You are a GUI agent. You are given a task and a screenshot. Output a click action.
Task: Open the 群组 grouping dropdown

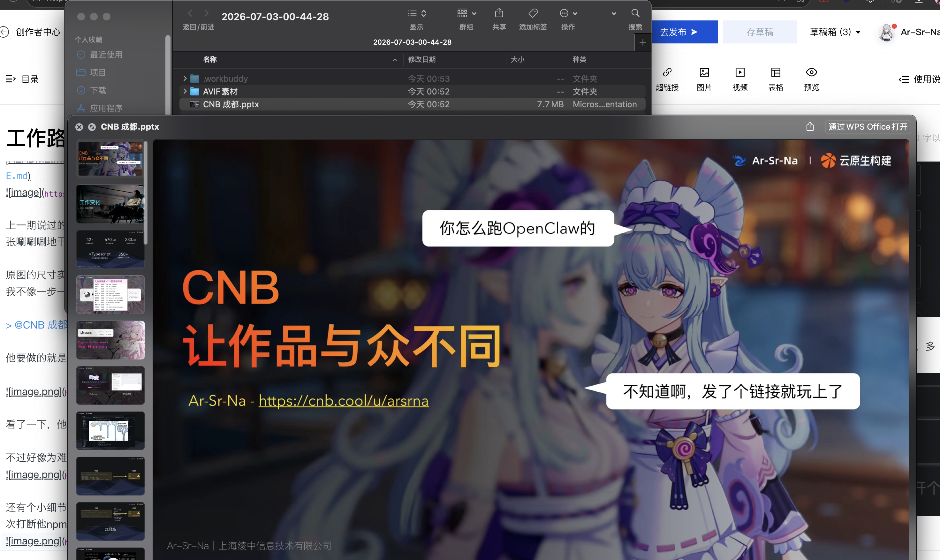click(x=466, y=14)
